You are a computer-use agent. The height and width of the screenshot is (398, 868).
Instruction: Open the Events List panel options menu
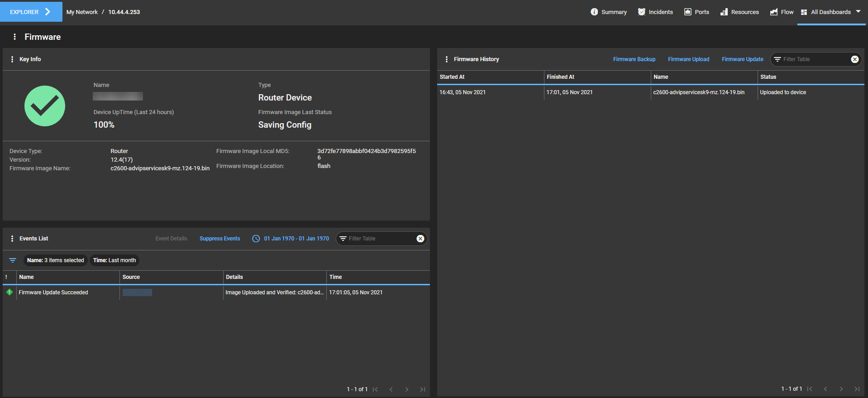(x=12, y=239)
